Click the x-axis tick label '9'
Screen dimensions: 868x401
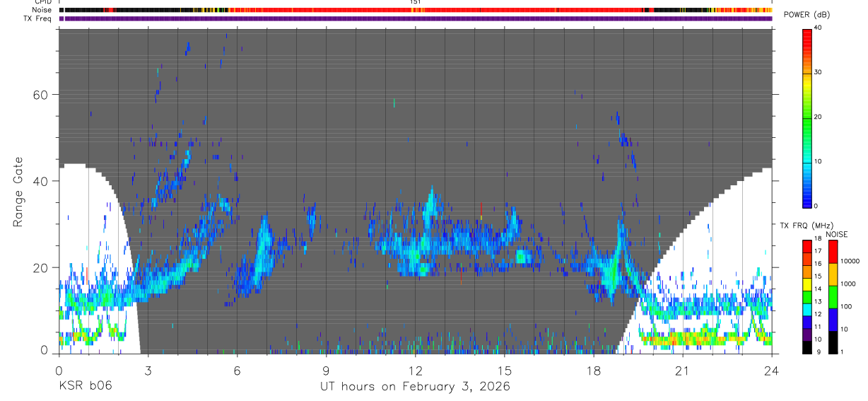pos(326,371)
